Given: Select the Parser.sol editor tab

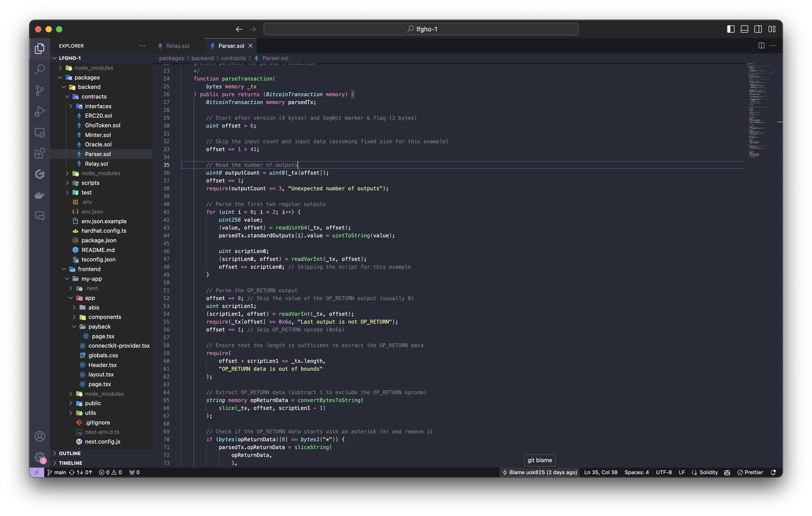Looking at the screenshot, I should [x=231, y=45].
